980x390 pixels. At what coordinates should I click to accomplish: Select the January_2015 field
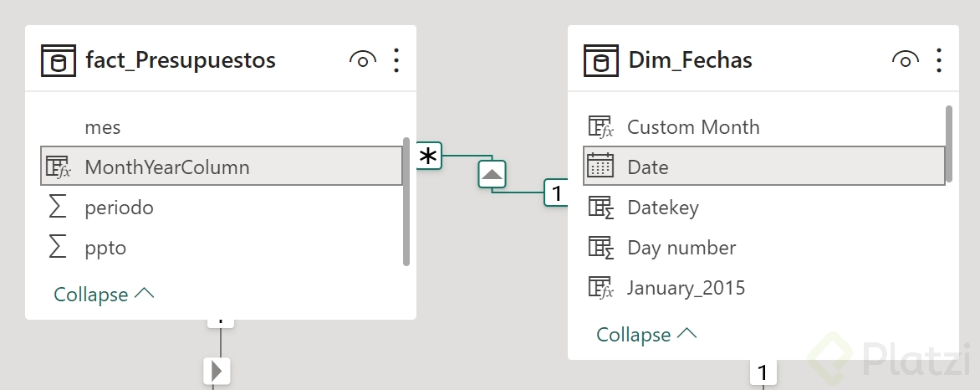coord(763,288)
